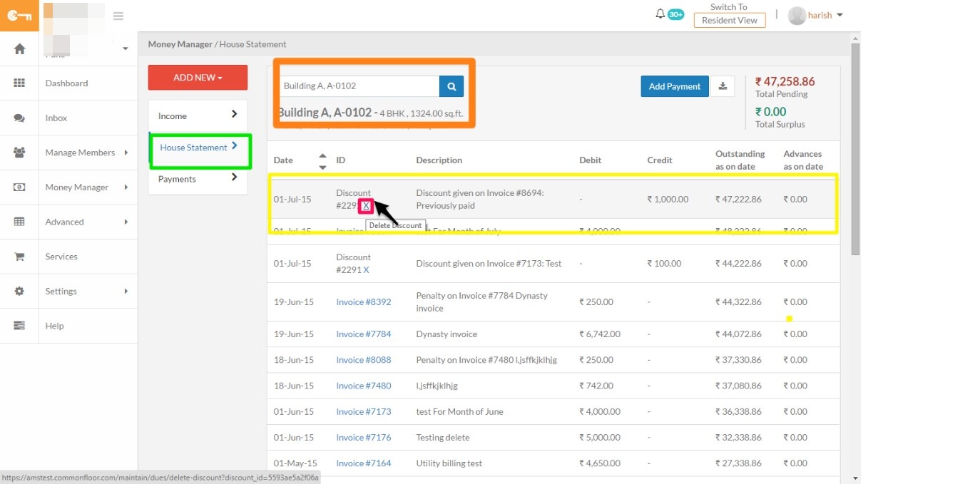Viewport: 980px width, 484px height.
Task: Click the ₹ 0.00 total surplus amount
Action: (770, 112)
